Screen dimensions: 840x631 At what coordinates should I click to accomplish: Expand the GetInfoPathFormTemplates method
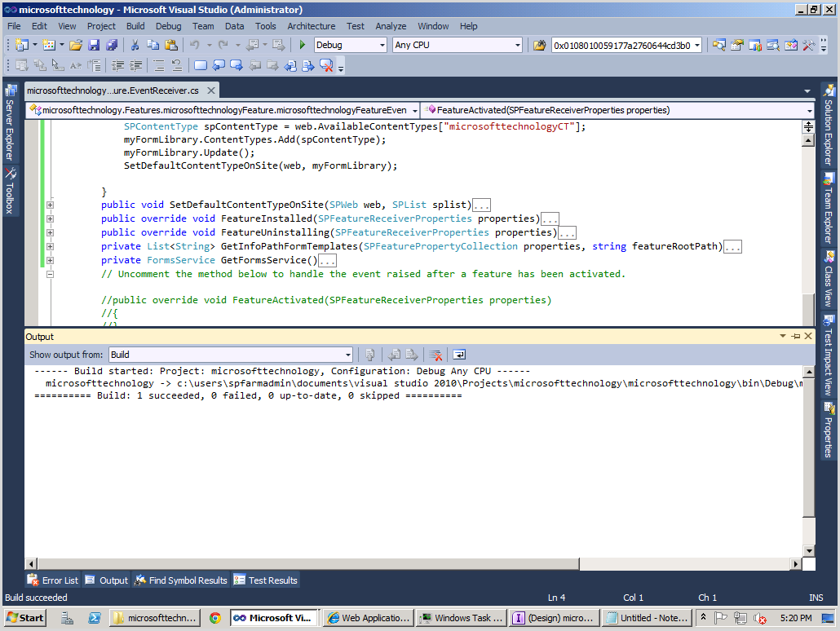coord(50,246)
